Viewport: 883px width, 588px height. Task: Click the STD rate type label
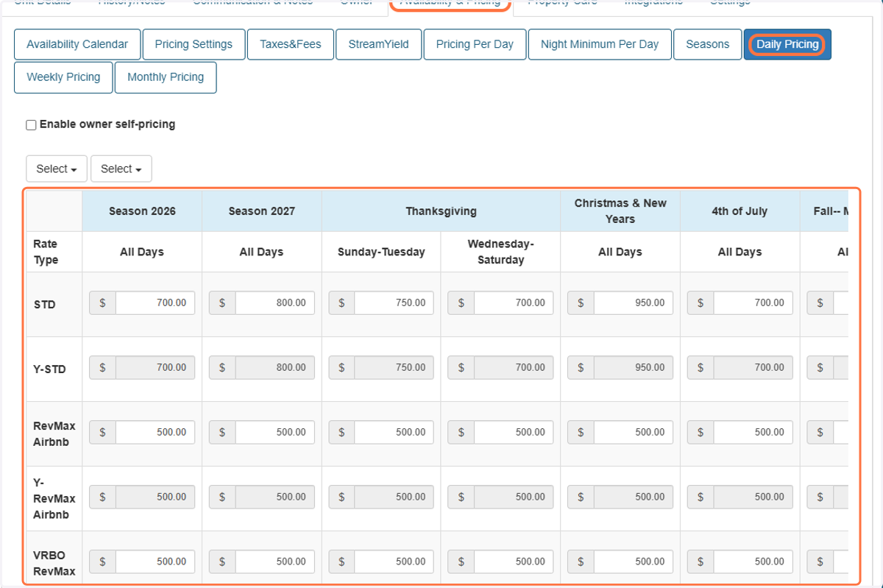(x=44, y=303)
